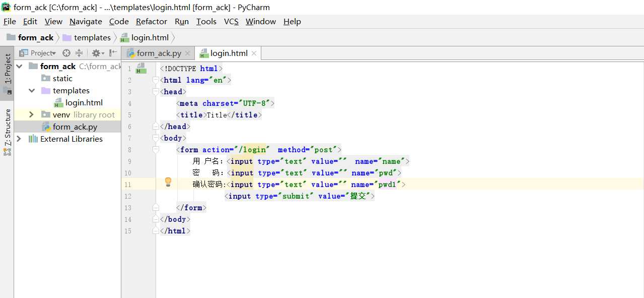Screen dimensions: 644x298
Task: Click HTML icon on login.html tab
Action: click(204, 53)
